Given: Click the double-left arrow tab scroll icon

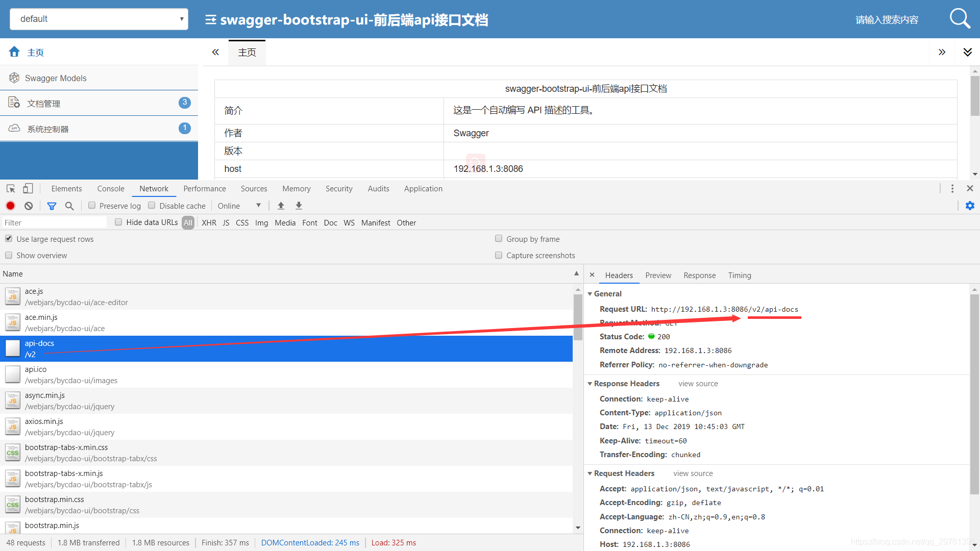Looking at the screenshot, I should 215,52.
